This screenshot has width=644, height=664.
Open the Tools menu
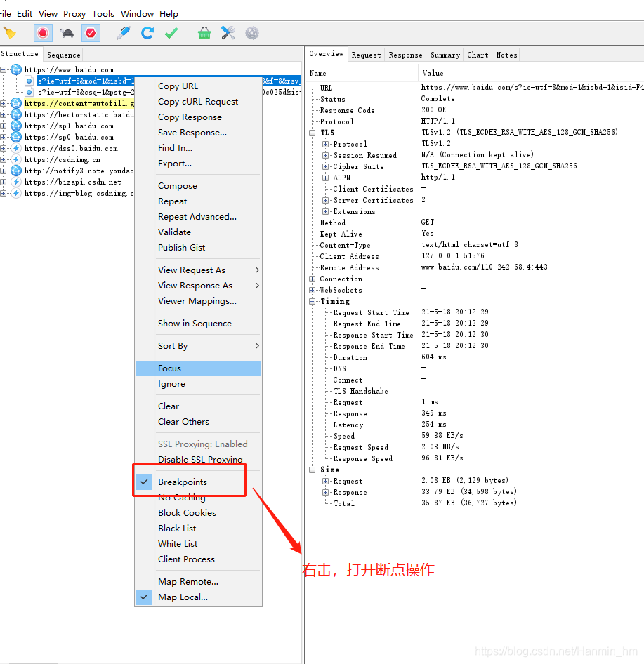point(103,13)
